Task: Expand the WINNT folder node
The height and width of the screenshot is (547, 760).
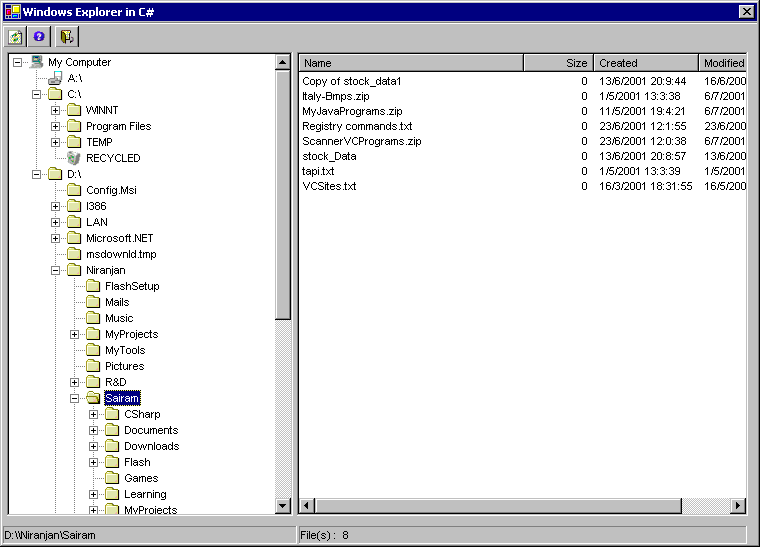Action: [x=55, y=110]
